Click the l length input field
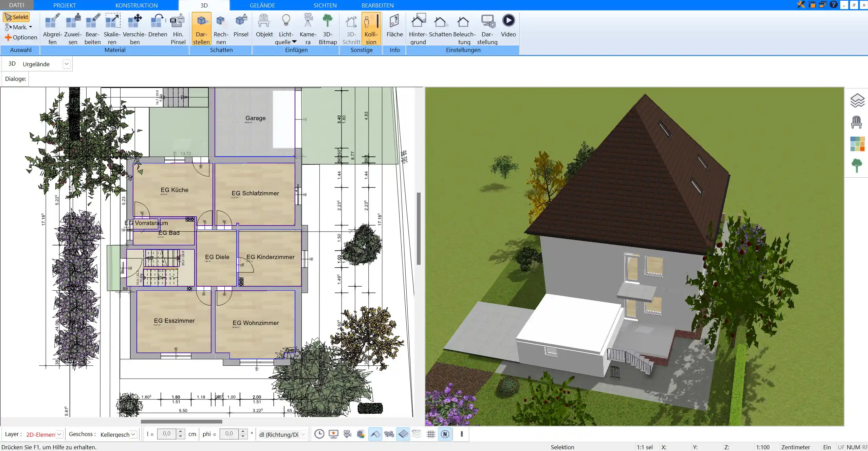 point(167,434)
